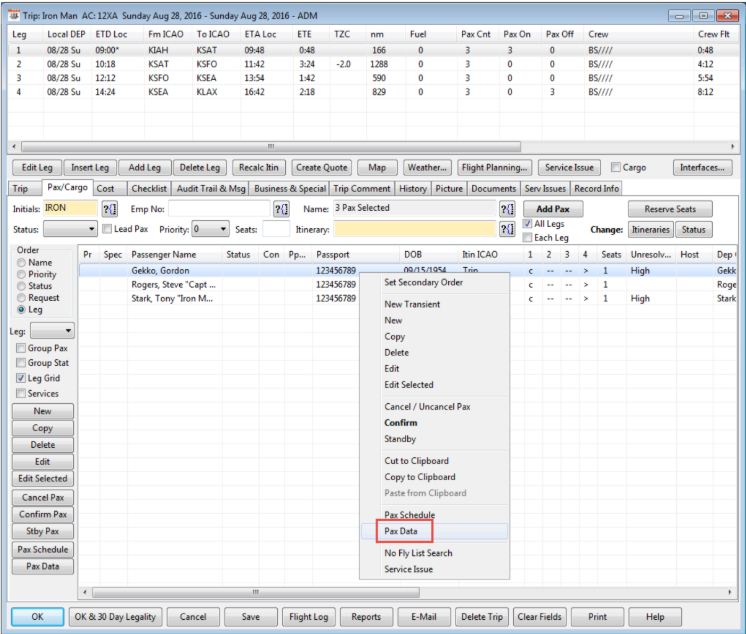The height and width of the screenshot is (634, 746).
Task: Click the Flight Planning button
Action: 494,168
